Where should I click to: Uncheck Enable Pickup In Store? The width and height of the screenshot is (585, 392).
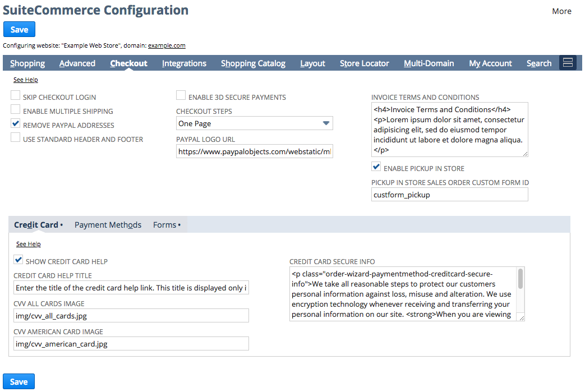(376, 167)
